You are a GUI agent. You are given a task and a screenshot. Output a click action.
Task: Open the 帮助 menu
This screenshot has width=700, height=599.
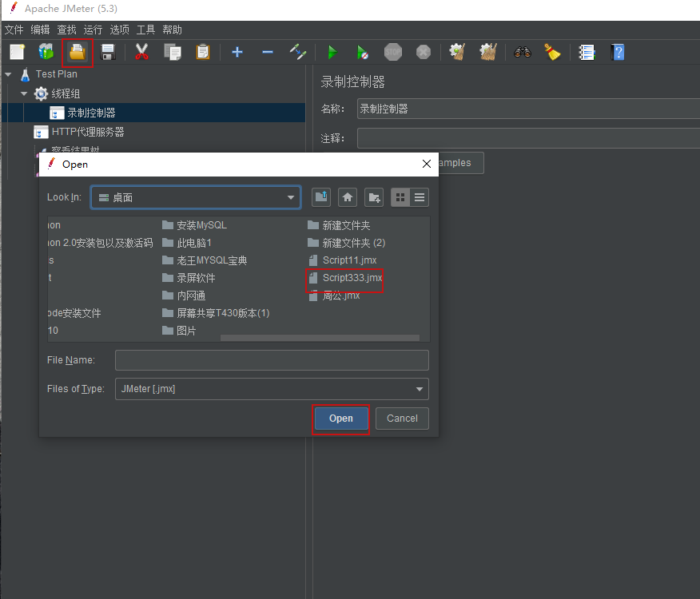[x=172, y=30]
